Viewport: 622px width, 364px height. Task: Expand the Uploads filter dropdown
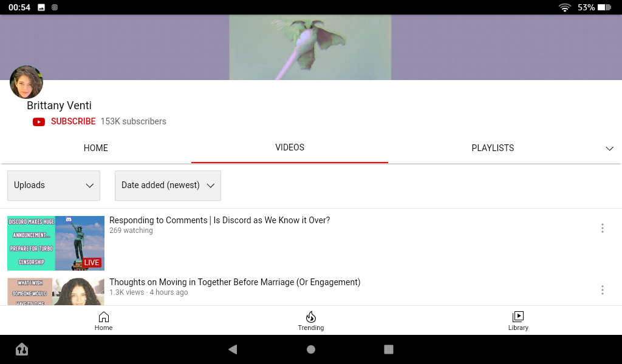[x=53, y=186]
